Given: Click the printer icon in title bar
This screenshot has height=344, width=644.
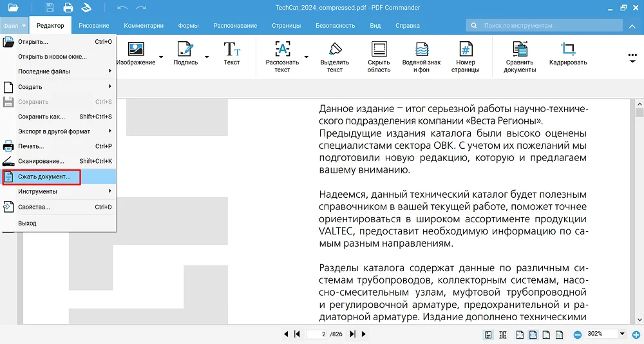Looking at the screenshot, I should tap(68, 8).
